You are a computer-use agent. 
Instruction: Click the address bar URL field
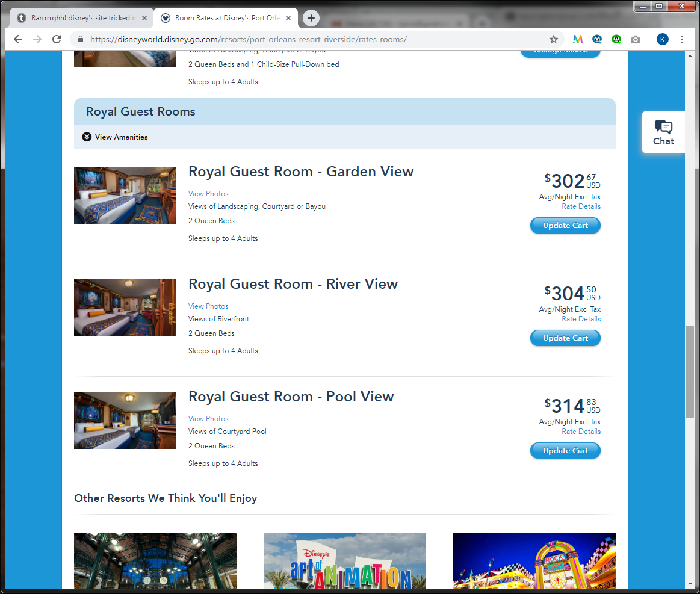tap(313, 39)
